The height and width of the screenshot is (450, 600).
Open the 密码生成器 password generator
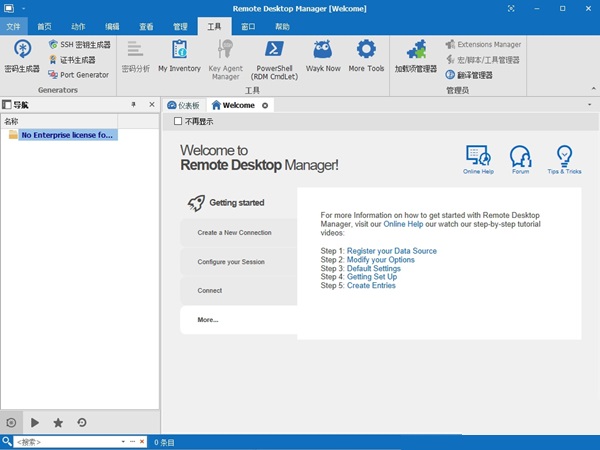21,55
